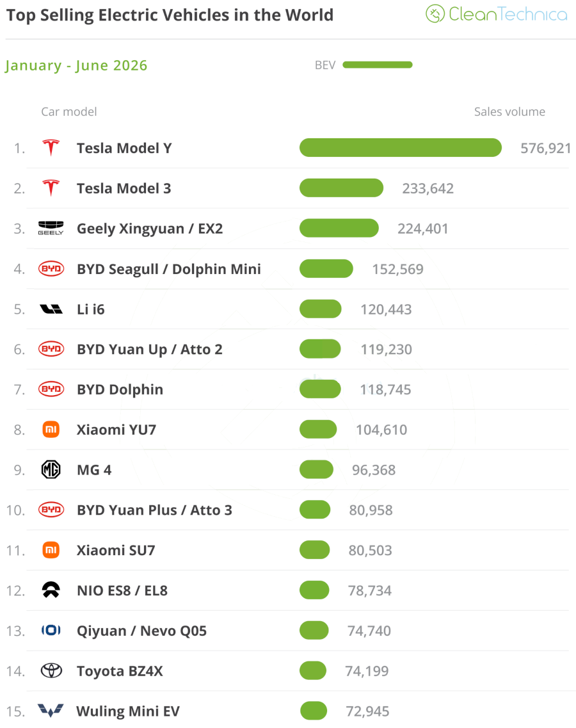Click the NIO logo icon
This screenshot has width=576, height=728.
pos(51,590)
